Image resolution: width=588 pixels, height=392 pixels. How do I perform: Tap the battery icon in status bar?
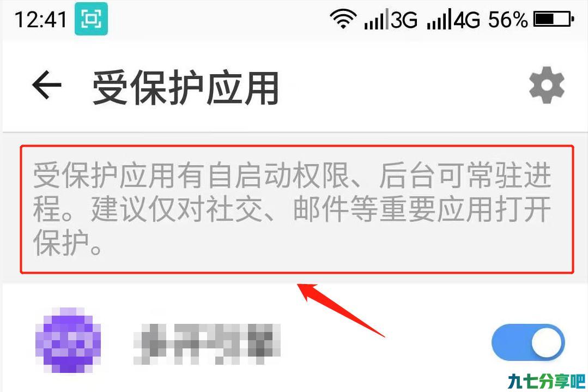tap(554, 19)
